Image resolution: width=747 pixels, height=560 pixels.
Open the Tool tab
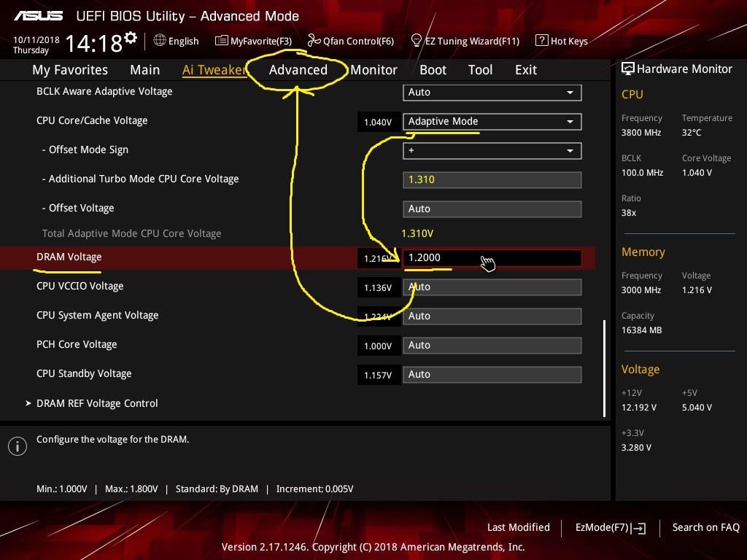(x=480, y=70)
